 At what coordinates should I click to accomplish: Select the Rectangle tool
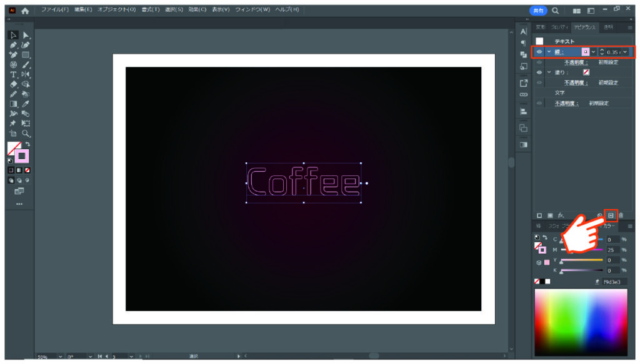click(26, 54)
